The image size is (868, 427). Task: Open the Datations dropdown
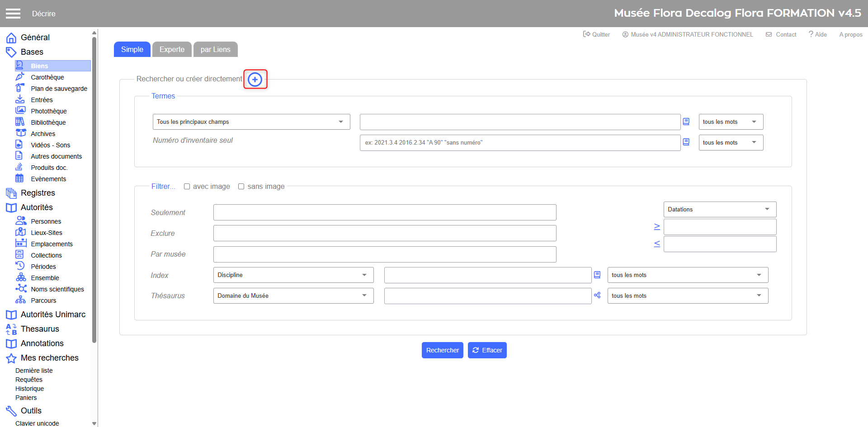click(719, 210)
